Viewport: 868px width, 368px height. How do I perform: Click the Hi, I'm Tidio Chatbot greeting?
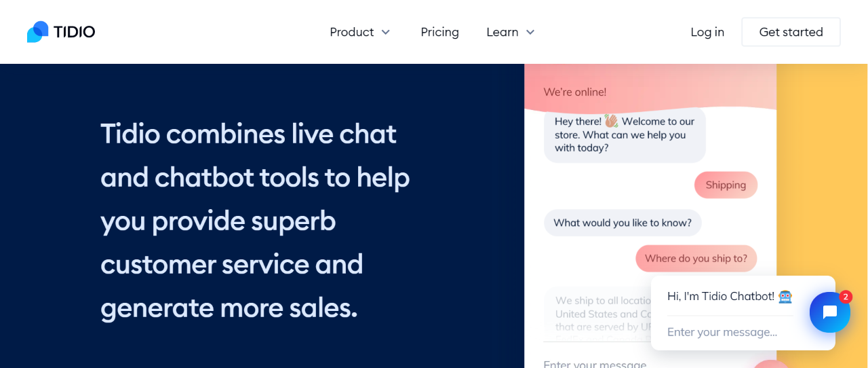pyautogui.click(x=721, y=296)
